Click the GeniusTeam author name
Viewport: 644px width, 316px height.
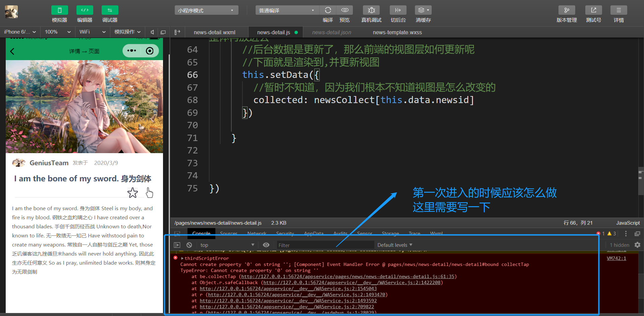point(49,163)
